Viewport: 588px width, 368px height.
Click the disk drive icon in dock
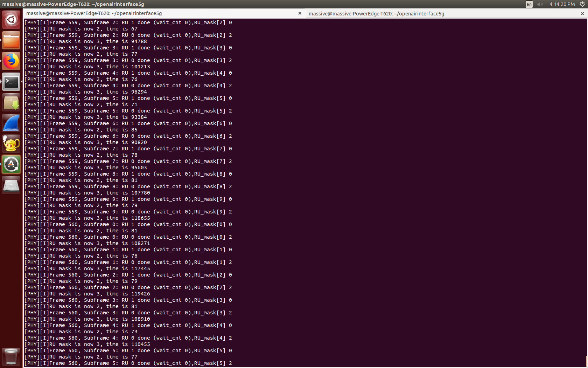[x=11, y=185]
